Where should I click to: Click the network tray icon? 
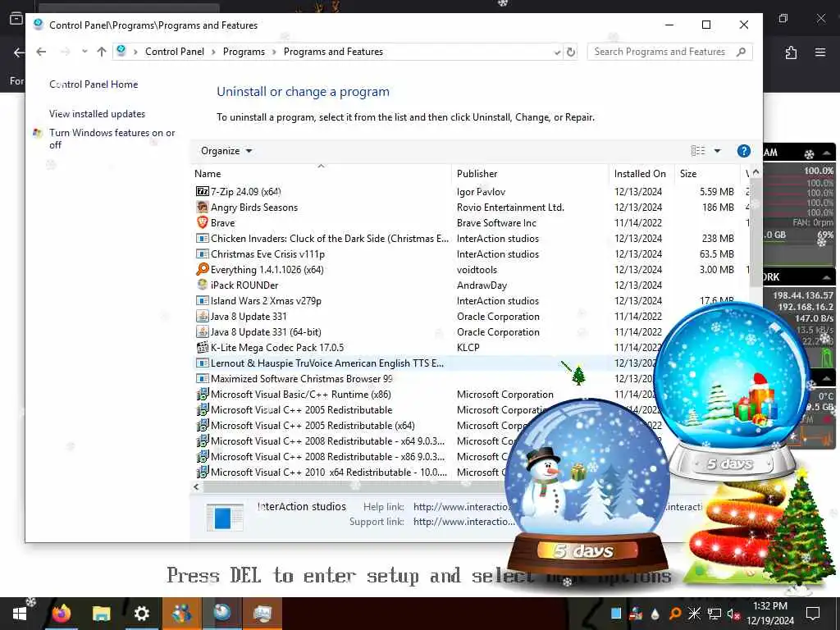714,614
